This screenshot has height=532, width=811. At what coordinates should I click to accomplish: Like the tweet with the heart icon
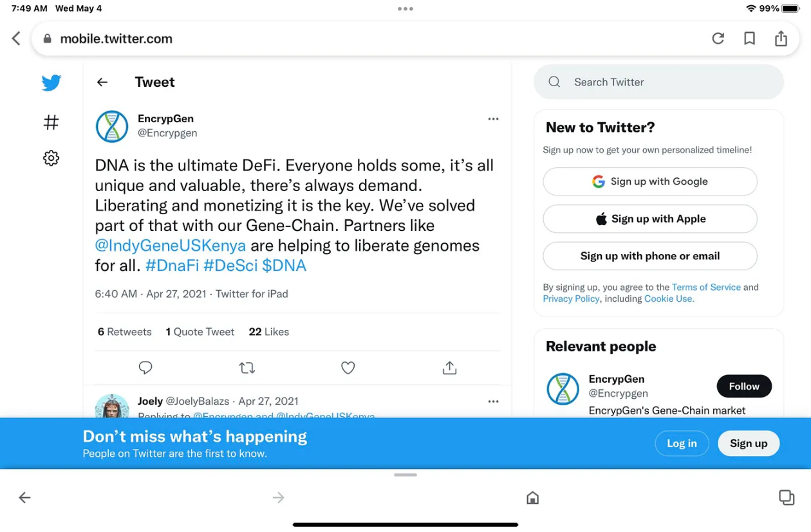(348, 367)
